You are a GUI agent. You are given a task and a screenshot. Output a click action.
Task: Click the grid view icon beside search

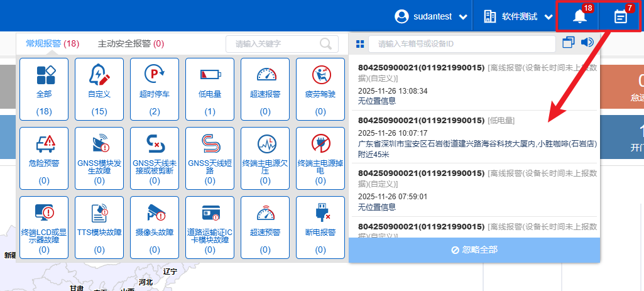pos(359,44)
